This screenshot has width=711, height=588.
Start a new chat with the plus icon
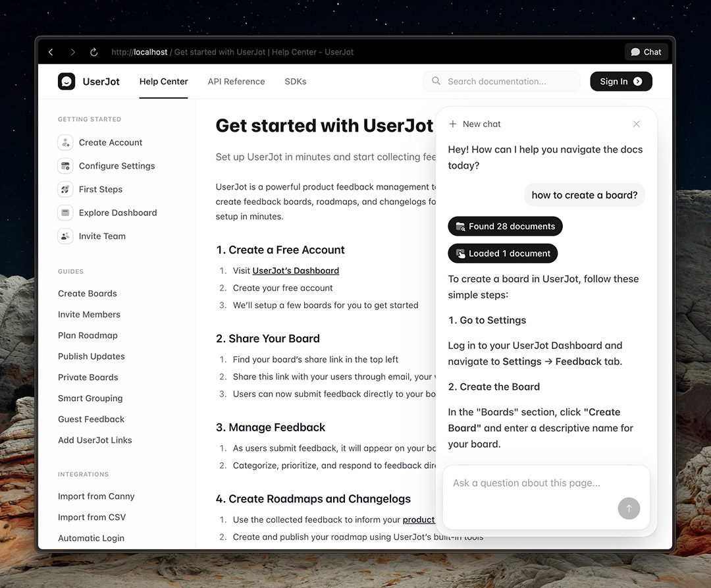tap(453, 124)
